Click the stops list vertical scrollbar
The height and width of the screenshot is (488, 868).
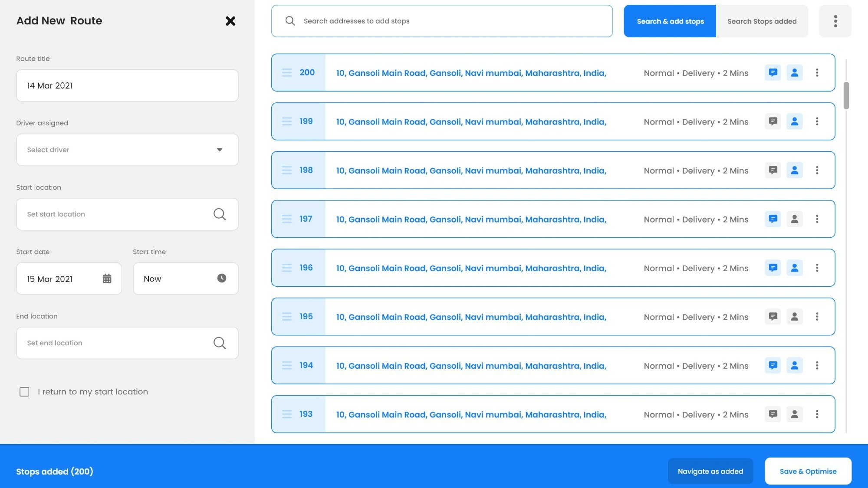[x=846, y=95]
